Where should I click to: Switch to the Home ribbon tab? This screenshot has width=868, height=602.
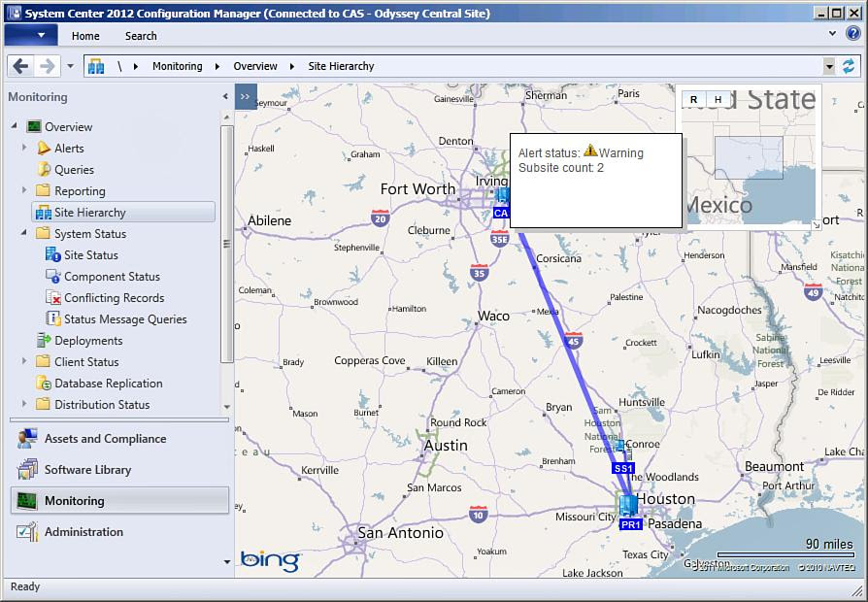[85, 36]
